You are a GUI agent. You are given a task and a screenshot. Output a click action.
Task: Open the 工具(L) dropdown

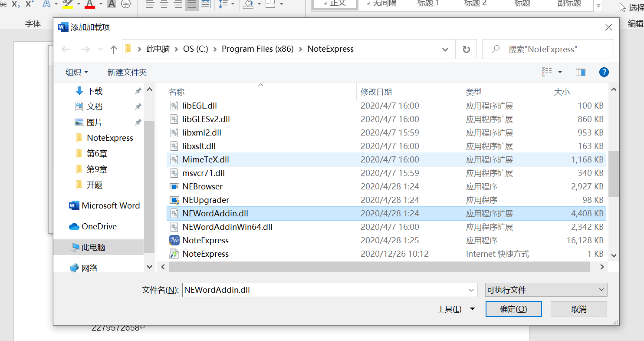click(455, 309)
